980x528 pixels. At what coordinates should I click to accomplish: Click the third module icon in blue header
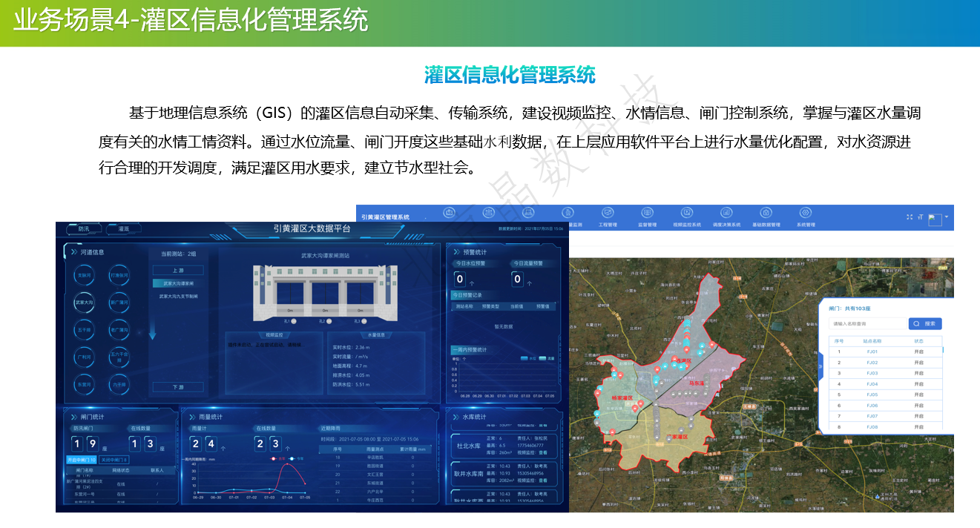click(528, 213)
